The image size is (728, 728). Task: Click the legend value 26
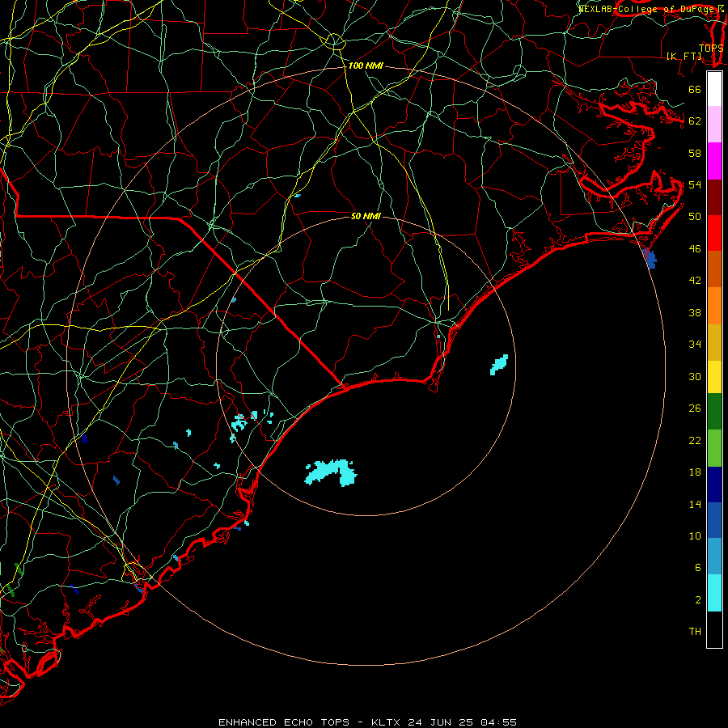click(695, 408)
